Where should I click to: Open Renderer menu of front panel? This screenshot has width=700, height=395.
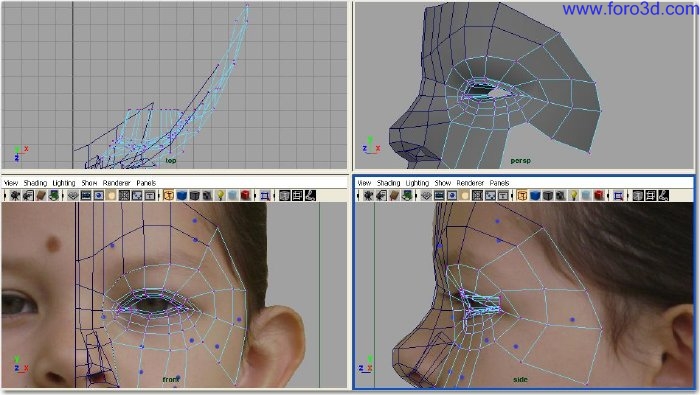pos(117,183)
